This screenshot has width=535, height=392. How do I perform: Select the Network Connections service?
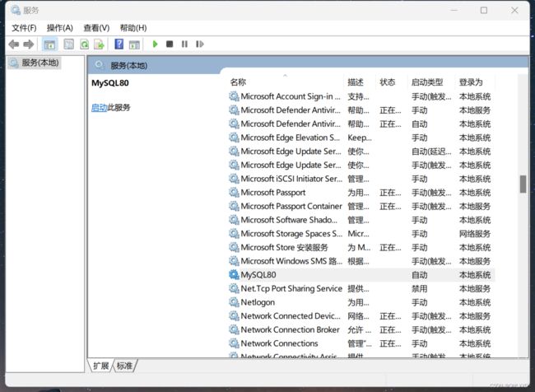[x=361, y=343]
